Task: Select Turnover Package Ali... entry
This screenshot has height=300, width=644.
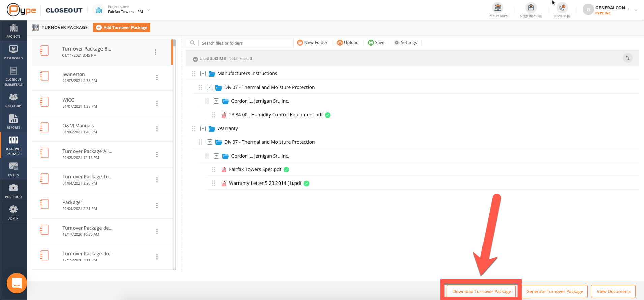Action: tap(102, 155)
